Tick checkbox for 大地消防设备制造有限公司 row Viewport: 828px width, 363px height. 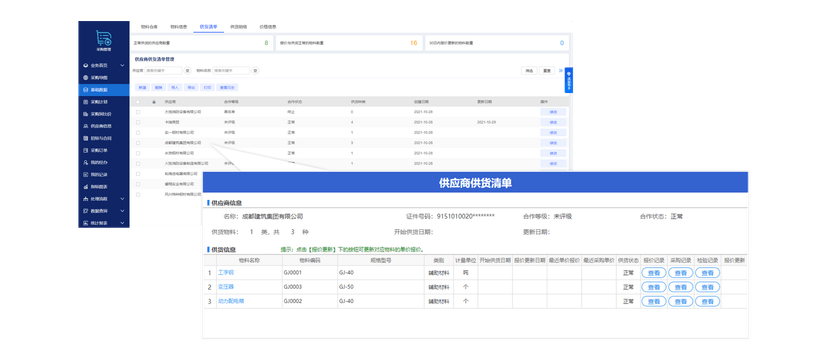[138, 163]
